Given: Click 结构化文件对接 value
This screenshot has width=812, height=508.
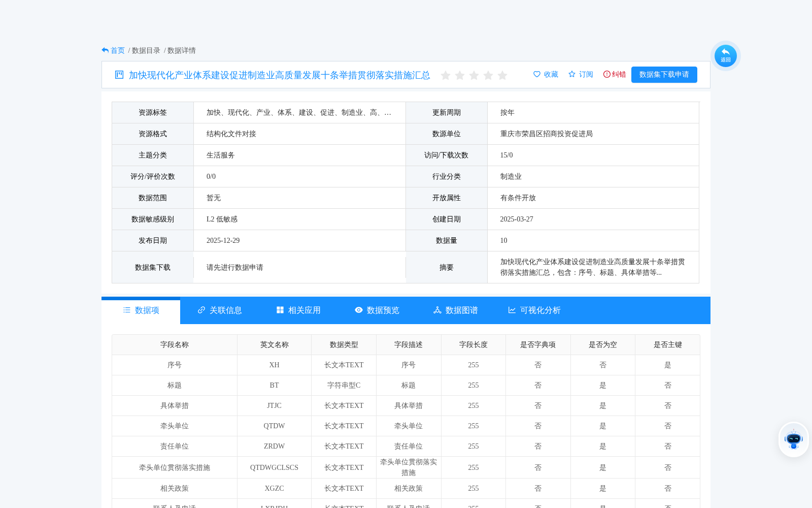Looking at the screenshot, I should click(x=231, y=134).
